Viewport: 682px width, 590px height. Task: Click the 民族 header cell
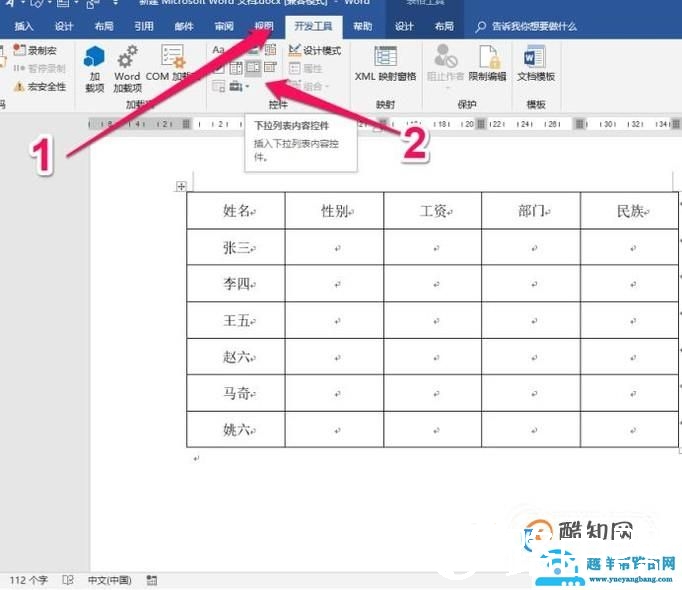pyautogui.click(x=629, y=211)
